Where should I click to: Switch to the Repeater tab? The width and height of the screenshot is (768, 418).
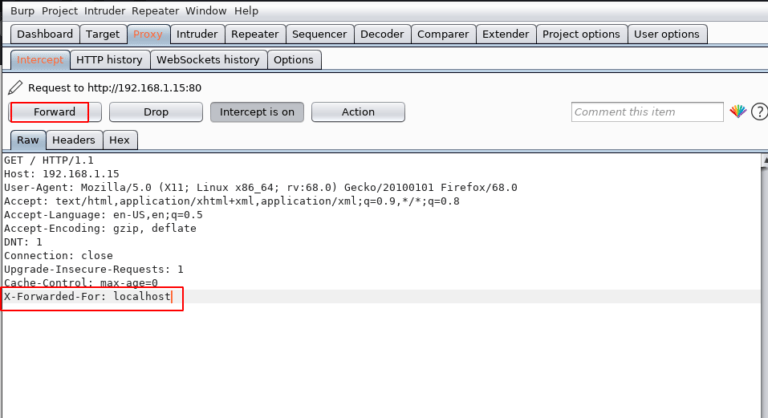[x=255, y=34]
